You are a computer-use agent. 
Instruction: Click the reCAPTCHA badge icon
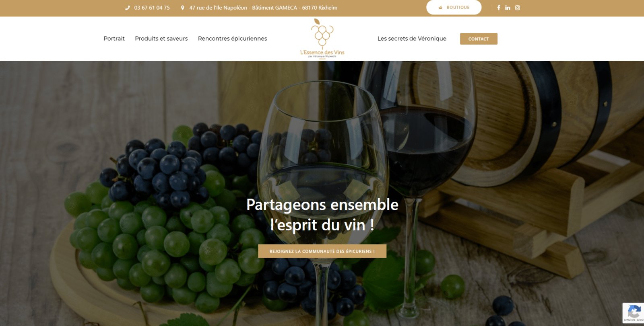pyautogui.click(x=634, y=312)
